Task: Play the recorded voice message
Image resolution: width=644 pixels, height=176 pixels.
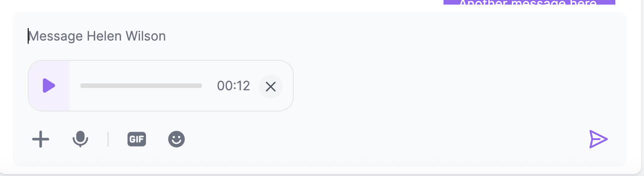Action: pyautogui.click(x=49, y=86)
